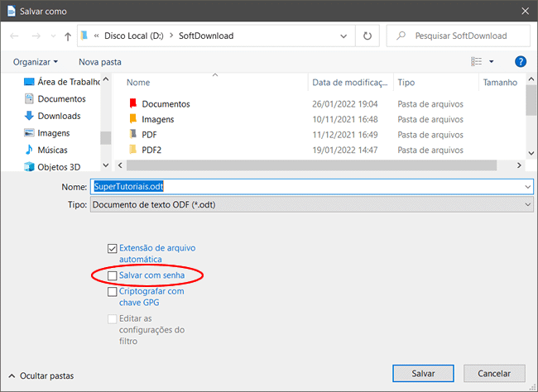Image resolution: width=538 pixels, height=392 pixels.
Task: Open the Músicas folder in sidebar
Action: (52, 151)
